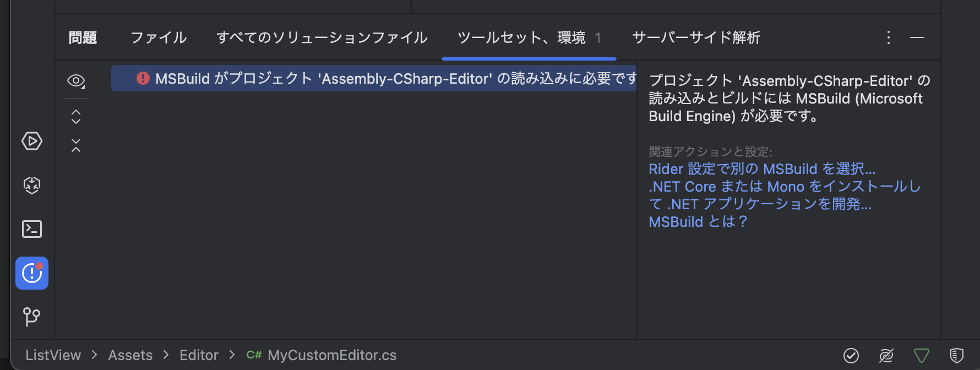The image size is (980, 370).
Task: Click the error badge on the MSBuild problem entry
Action: click(143, 78)
